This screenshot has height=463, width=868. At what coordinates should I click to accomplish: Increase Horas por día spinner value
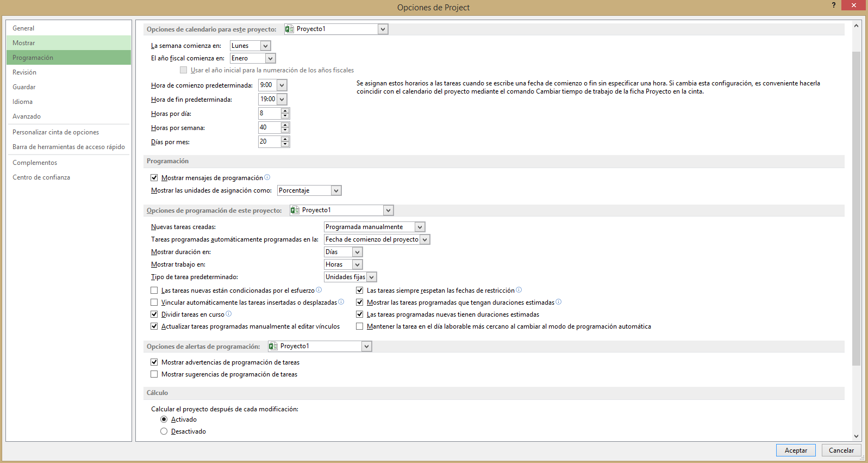[285, 111]
